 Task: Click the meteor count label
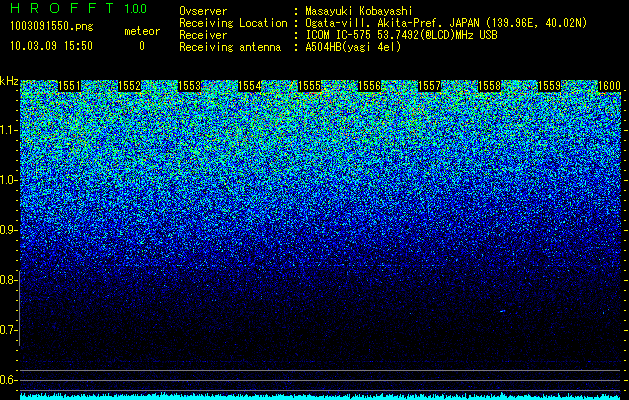point(142,31)
